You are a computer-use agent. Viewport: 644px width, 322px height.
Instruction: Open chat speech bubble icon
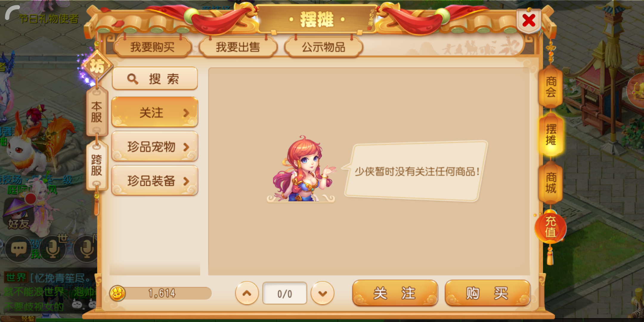pos(18,248)
